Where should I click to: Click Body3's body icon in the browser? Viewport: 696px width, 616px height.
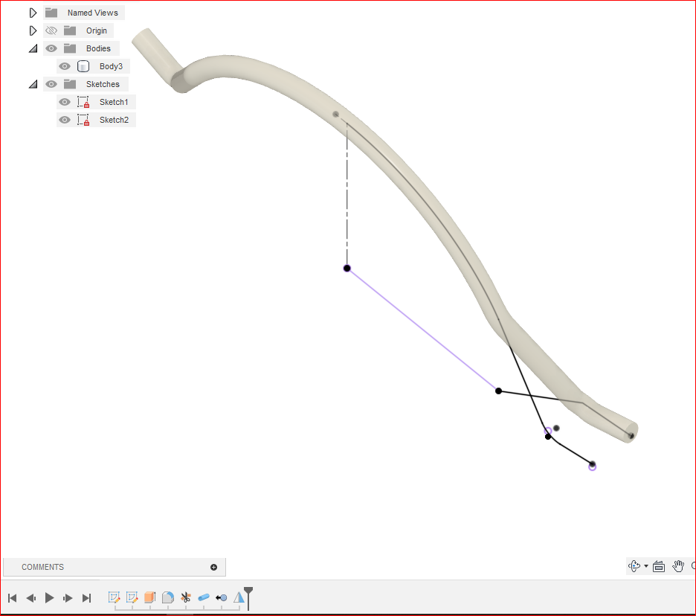click(x=82, y=66)
